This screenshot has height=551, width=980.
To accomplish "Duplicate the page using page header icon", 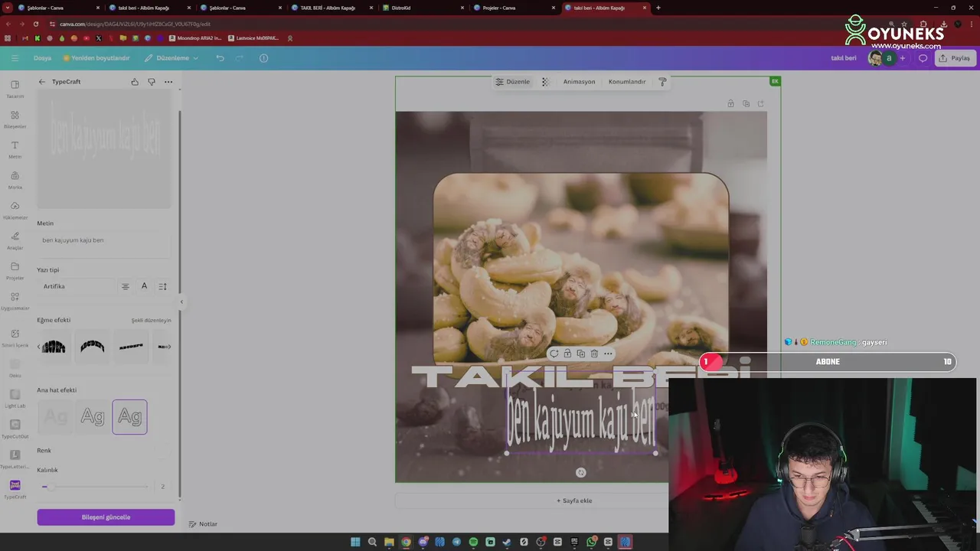I will pyautogui.click(x=746, y=103).
